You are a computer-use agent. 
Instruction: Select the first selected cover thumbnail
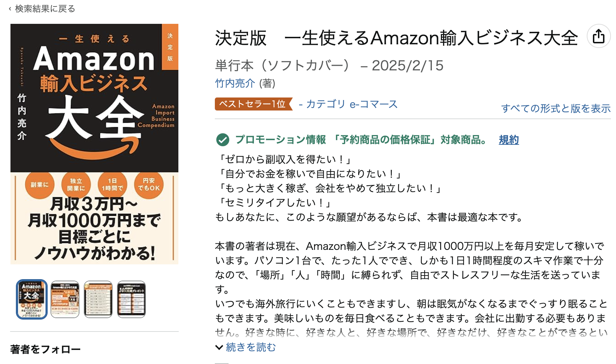(32, 299)
